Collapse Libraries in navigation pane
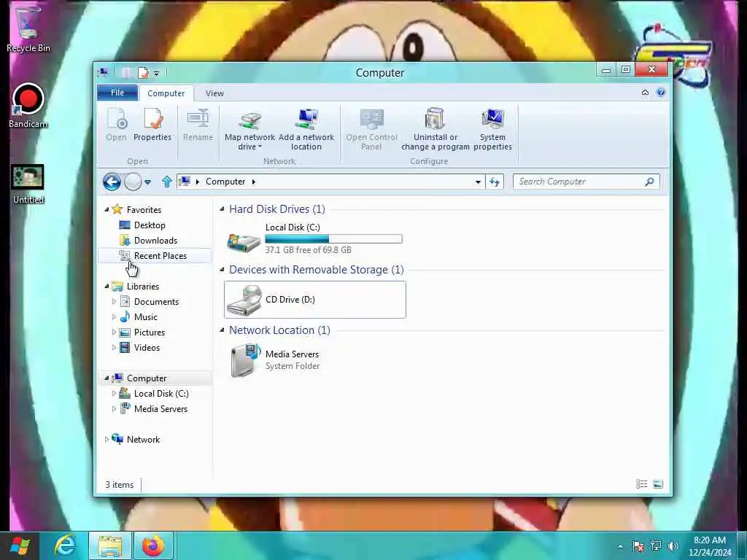Image resolution: width=747 pixels, height=560 pixels. pyautogui.click(x=107, y=286)
